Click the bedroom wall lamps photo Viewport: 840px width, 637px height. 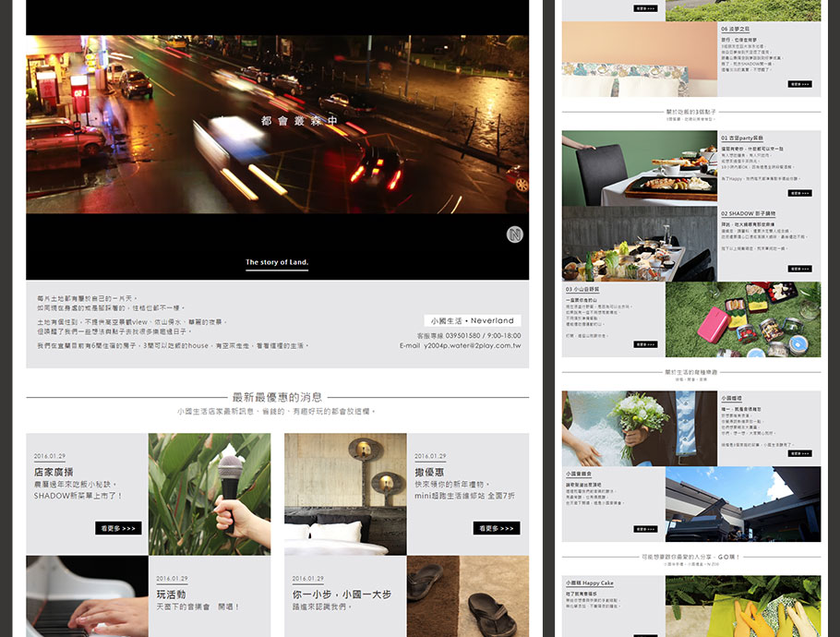(x=345, y=494)
